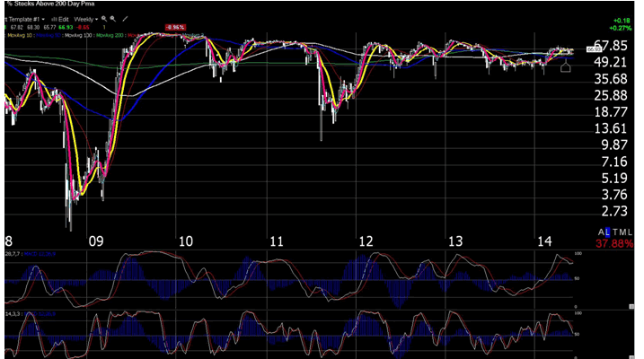Image resolution: width=644 pixels, height=359 pixels.
Task: Open the chart Template #1 dropdown
Action: pyautogui.click(x=25, y=19)
